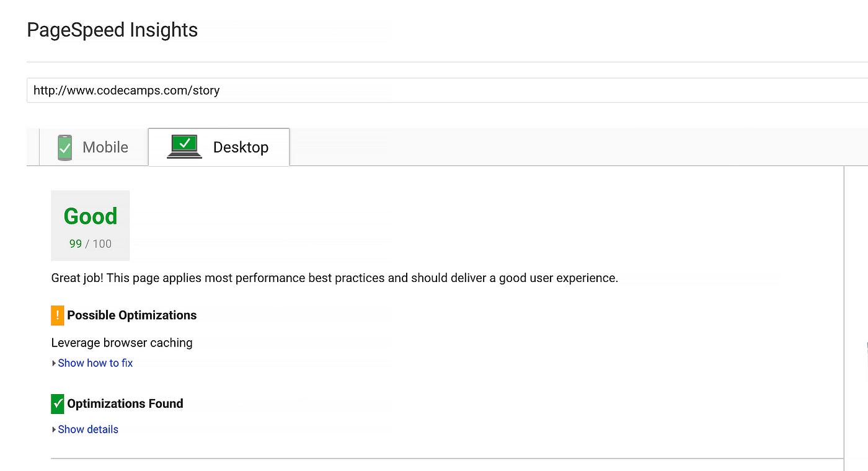Click the 99/100 score text
868x471 pixels.
click(90, 243)
